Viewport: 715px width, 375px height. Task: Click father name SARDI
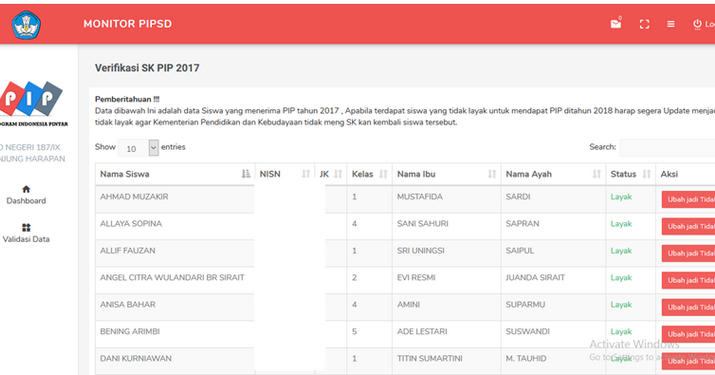(518, 197)
